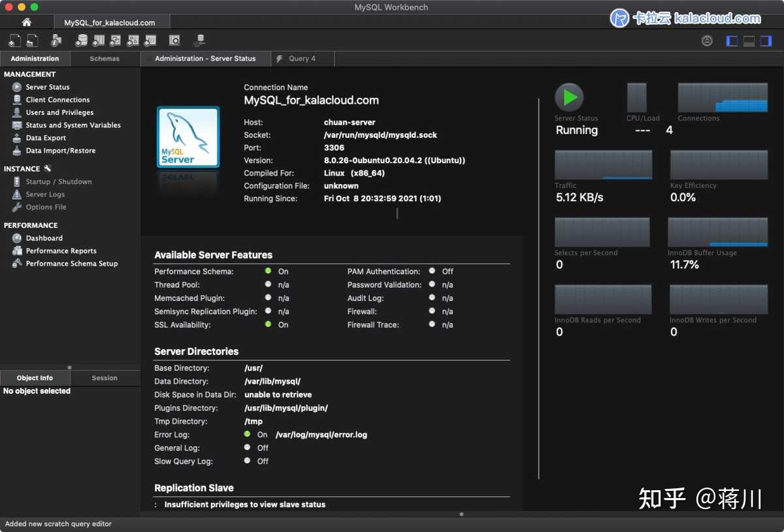
Task: Open the Performance Dashboard
Action: click(44, 238)
